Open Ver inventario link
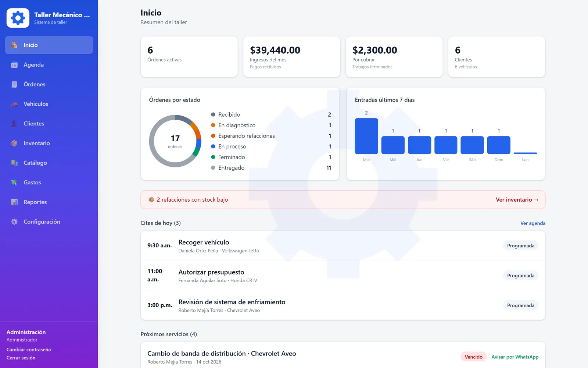 517,199
